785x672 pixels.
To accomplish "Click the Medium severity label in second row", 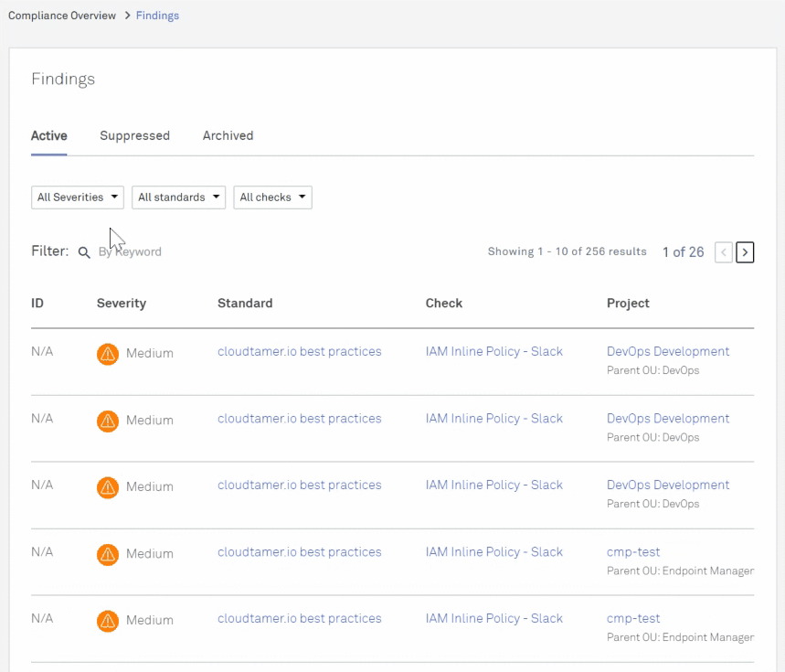I will click(x=150, y=421).
